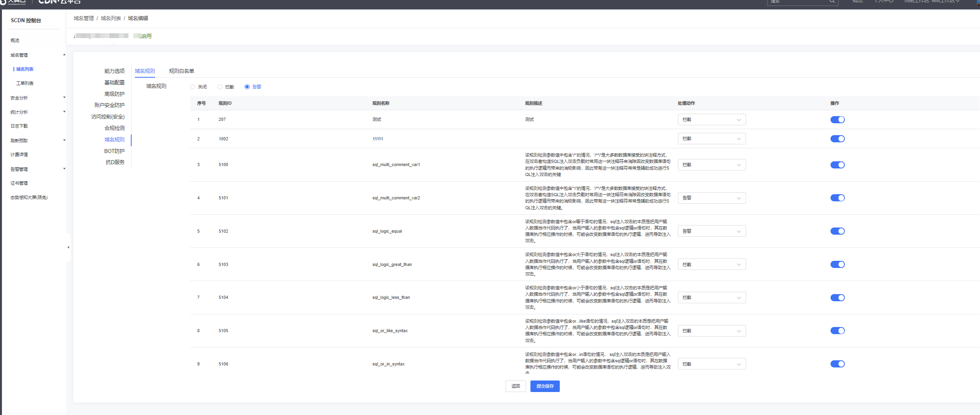Toggle the switch for rule 5101
This screenshot has height=415, width=980.
(837, 198)
